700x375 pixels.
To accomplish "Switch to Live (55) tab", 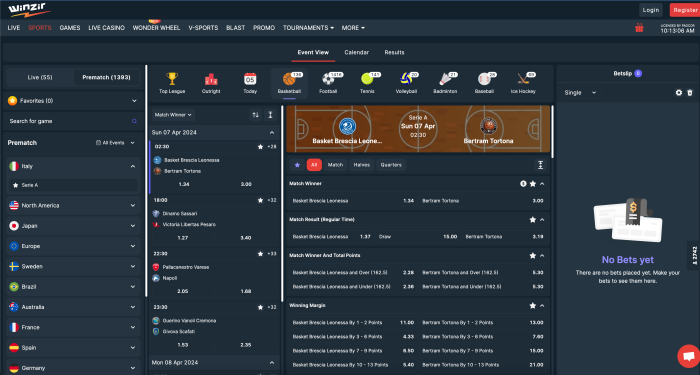I will pos(40,77).
